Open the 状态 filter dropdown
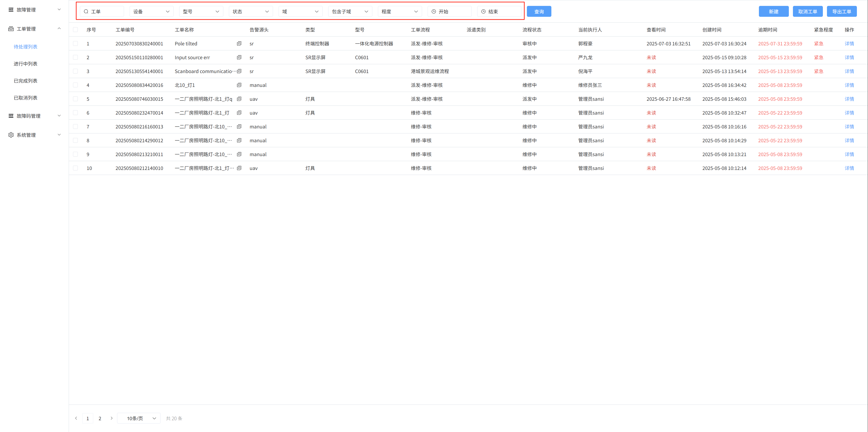 251,11
